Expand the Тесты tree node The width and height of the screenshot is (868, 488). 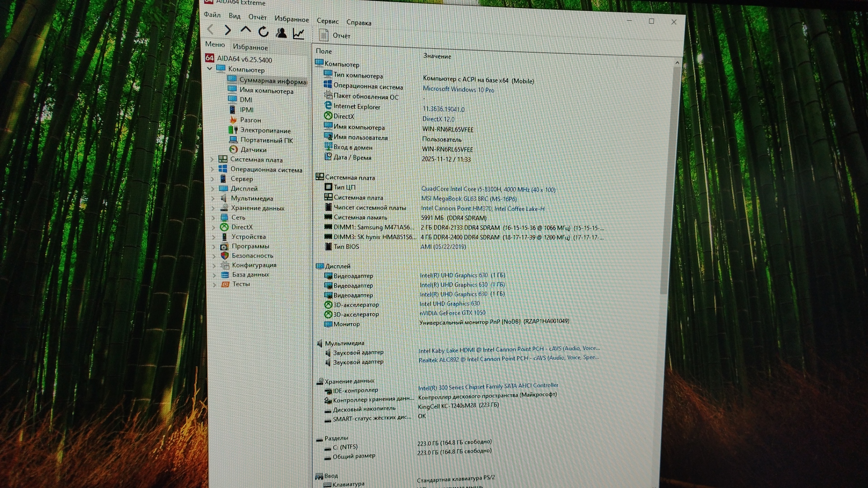point(214,284)
